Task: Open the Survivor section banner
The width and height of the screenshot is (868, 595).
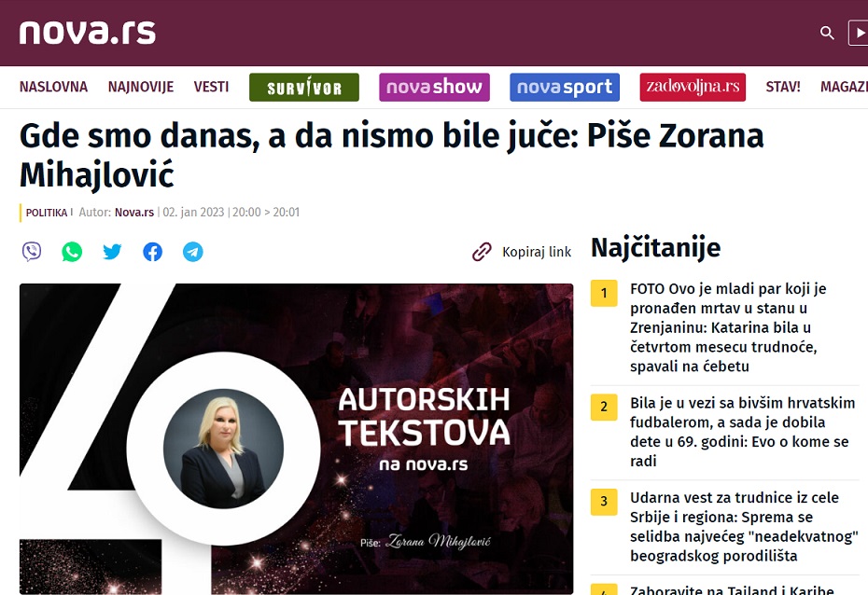Action: (x=304, y=88)
